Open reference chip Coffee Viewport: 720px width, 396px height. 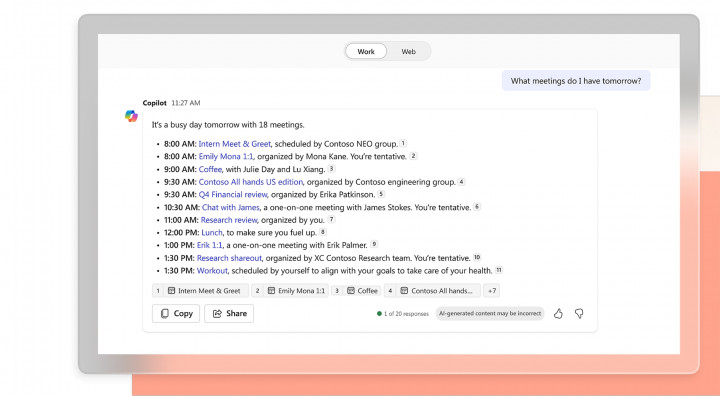point(356,291)
